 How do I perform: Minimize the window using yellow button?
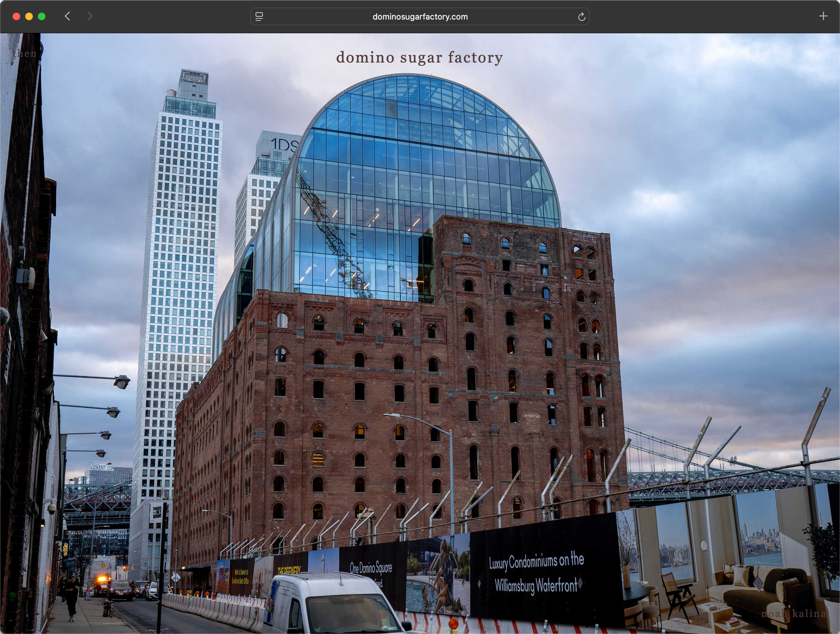pyautogui.click(x=29, y=16)
